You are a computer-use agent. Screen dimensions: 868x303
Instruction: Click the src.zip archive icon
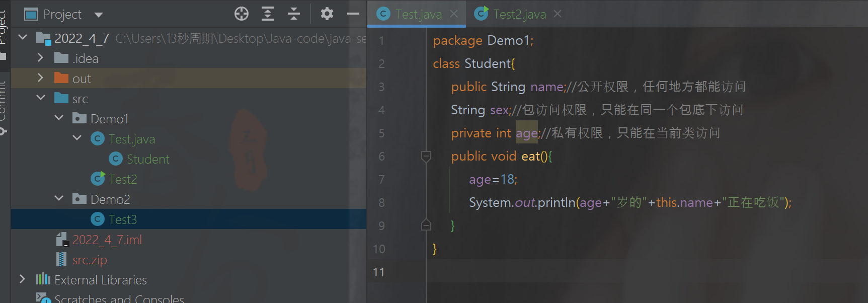[61, 259]
